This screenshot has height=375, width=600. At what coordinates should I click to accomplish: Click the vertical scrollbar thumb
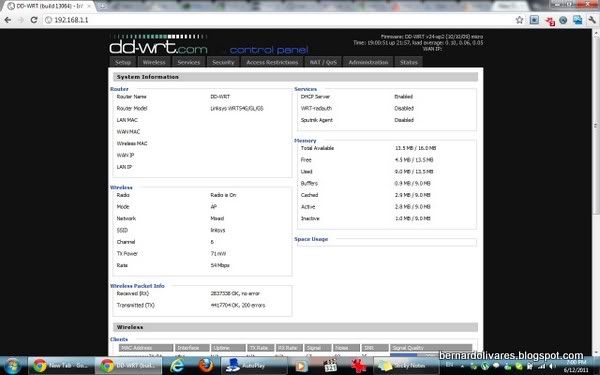pyautogui.click(x=596, y=126)
